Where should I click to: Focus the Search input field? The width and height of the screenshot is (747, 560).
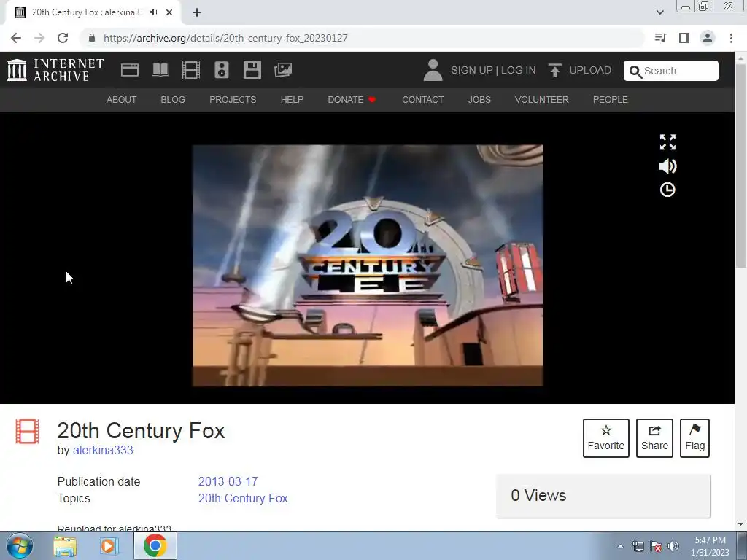tap(671, 71)
